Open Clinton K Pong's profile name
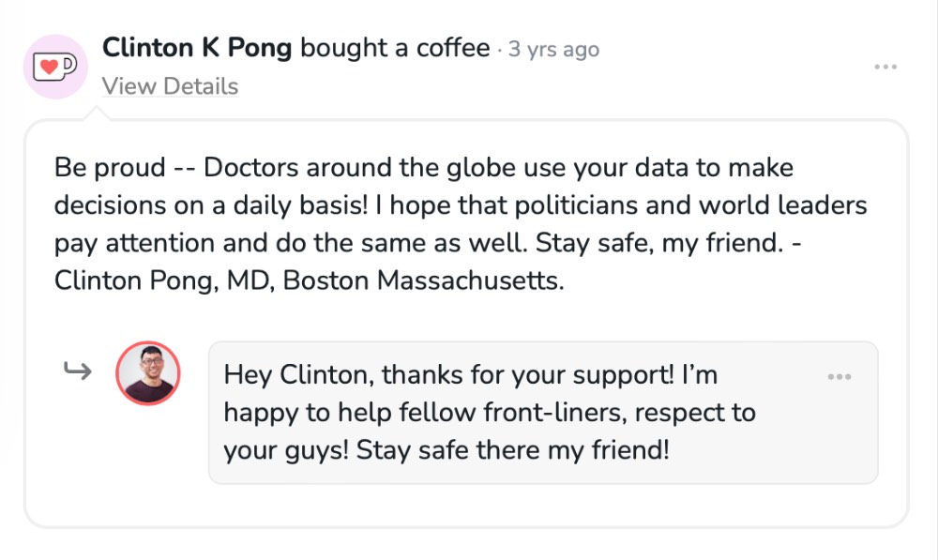Screen dimensions: 938x560 (x=196, y=48)
